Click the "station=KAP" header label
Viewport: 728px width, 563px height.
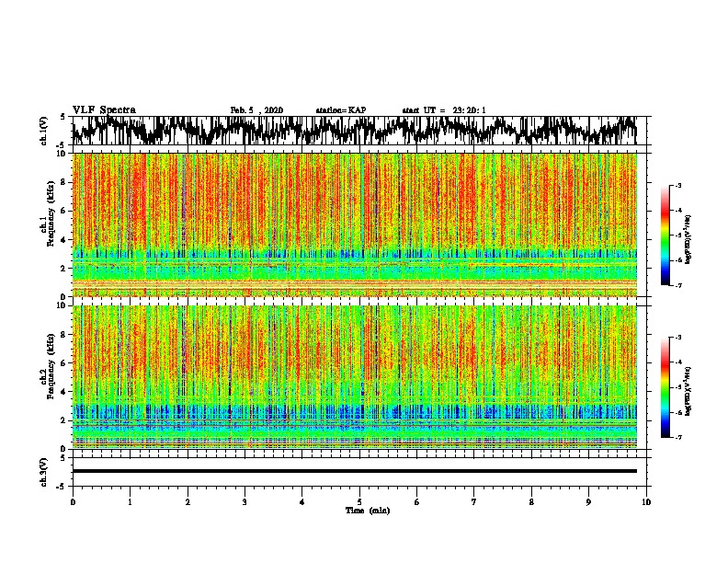coord(341,110)
